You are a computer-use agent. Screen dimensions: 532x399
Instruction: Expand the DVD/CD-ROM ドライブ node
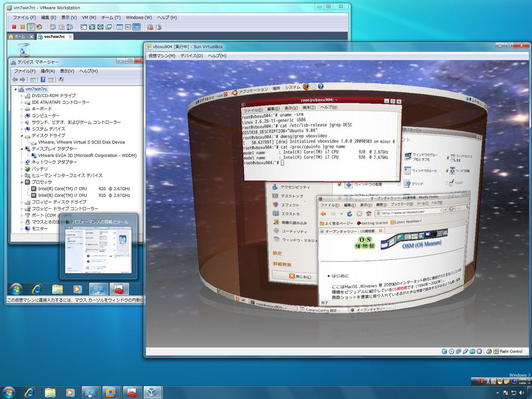click(22, 96)
